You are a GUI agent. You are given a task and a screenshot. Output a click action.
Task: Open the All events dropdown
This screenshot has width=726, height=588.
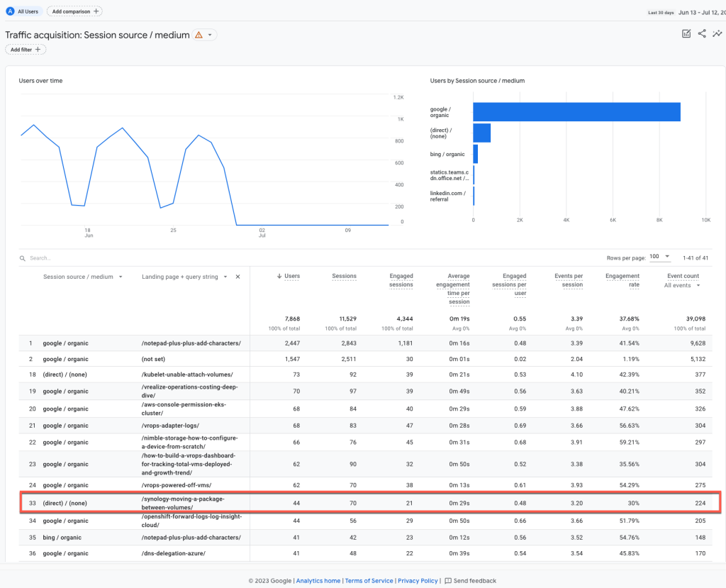(682, 285)
